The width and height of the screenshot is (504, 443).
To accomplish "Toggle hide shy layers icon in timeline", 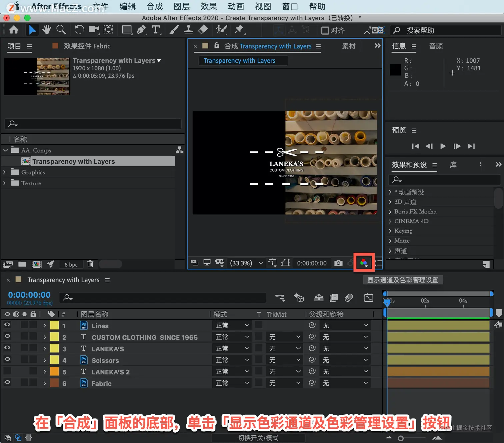I will (x=319, y=297).
